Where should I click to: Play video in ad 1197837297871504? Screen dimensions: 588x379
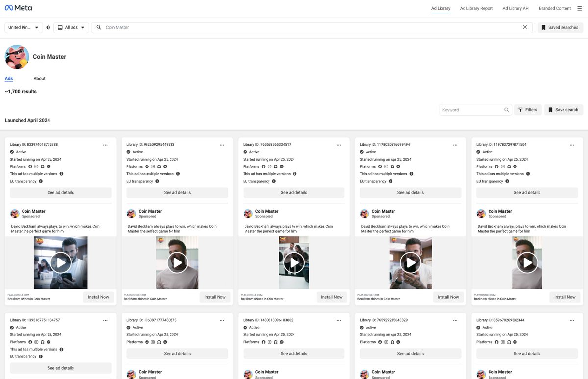pos(527,263)
